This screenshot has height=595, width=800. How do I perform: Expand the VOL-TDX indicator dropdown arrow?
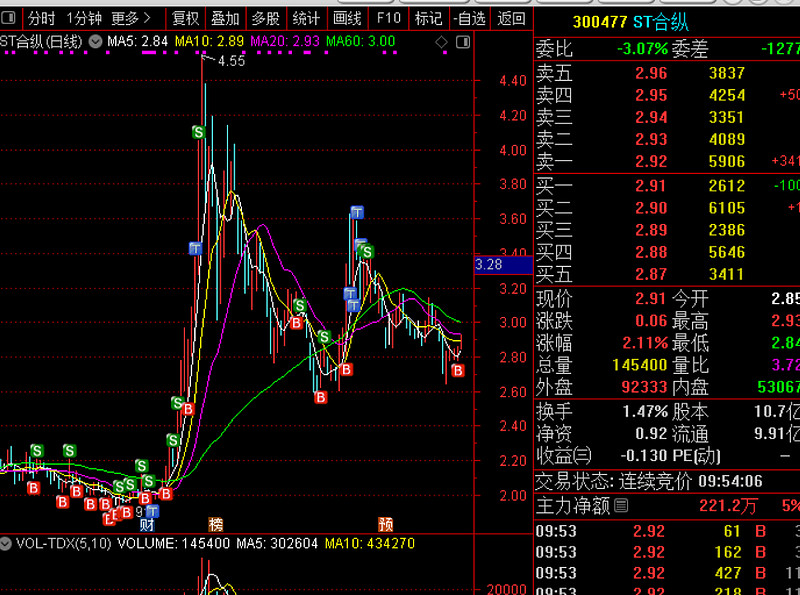click(6, 543)
